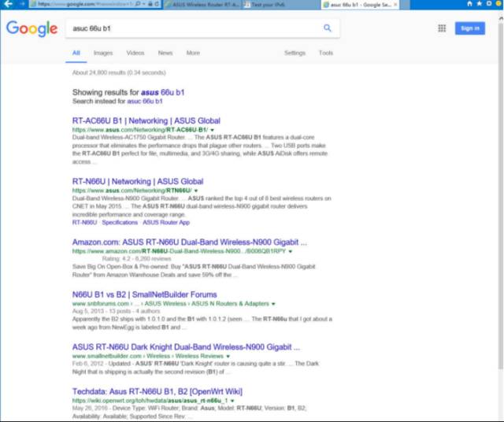The width and height of the screenshot is (504, 422).
Task: Open the browser Home icon
Action: click(469, 3)
